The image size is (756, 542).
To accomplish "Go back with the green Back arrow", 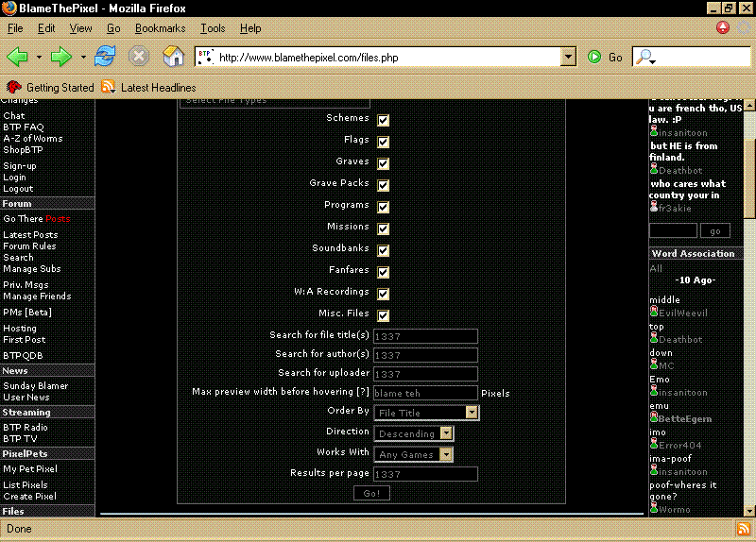I will click(17, 57).
